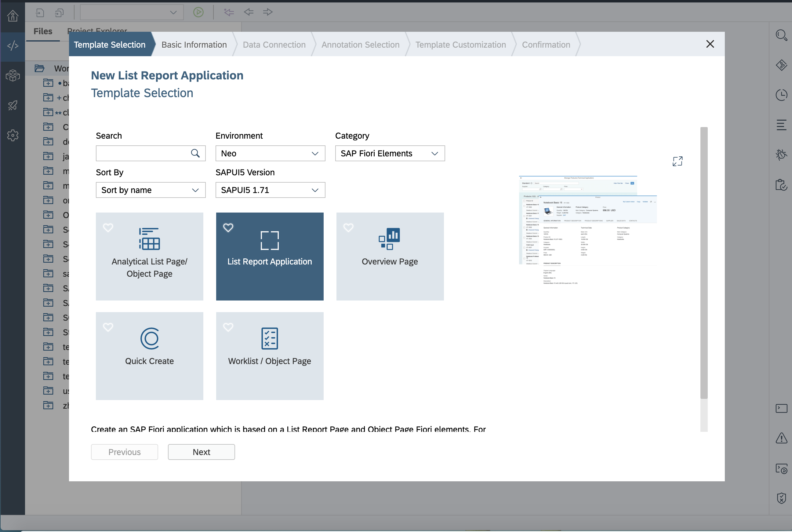
Task: Click the Next button
Action: [201, 452]
